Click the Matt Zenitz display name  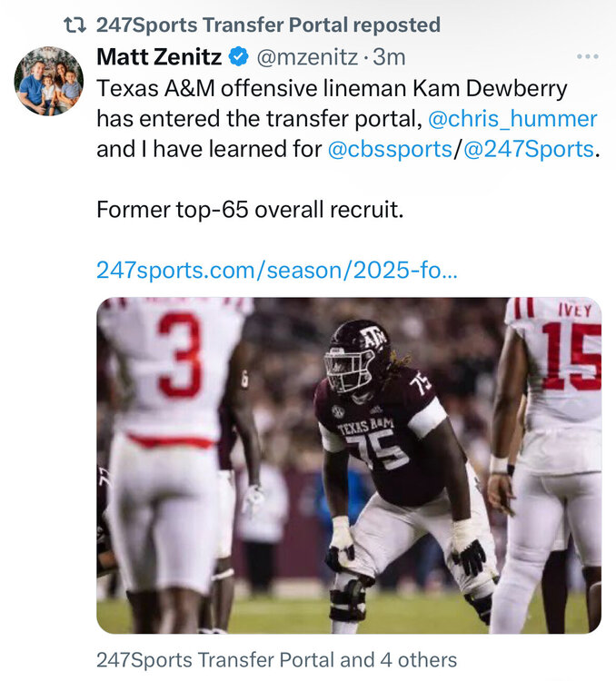click(159, 58)
